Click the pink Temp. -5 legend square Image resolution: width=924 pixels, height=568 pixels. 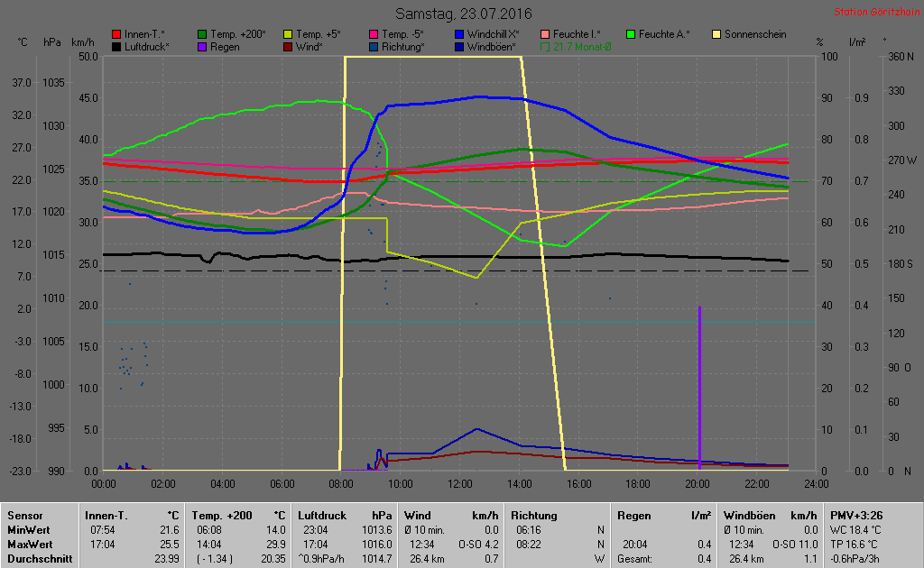pos(374,34)
